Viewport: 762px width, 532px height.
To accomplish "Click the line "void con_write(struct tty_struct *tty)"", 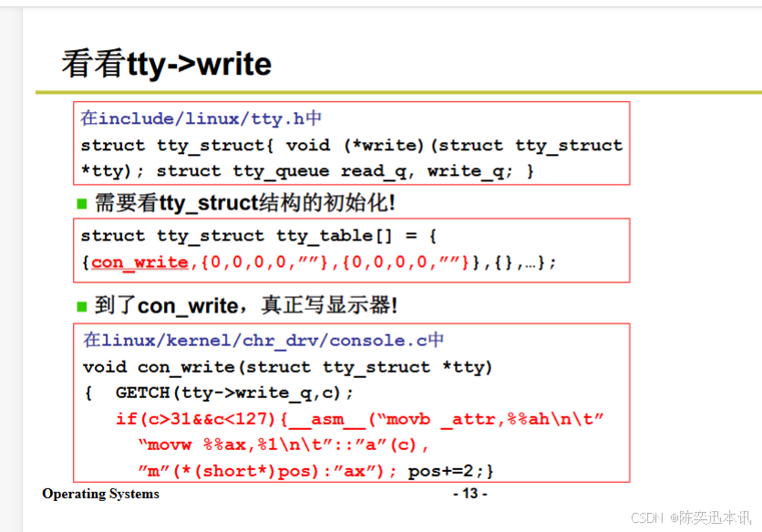I will (x=288, y=367).
